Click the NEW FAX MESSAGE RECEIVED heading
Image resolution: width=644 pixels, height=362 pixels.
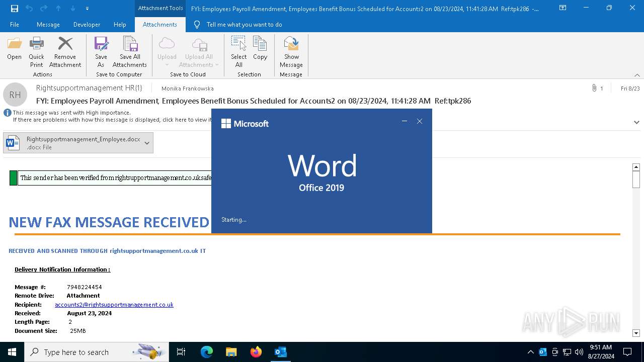click(109, 222)
